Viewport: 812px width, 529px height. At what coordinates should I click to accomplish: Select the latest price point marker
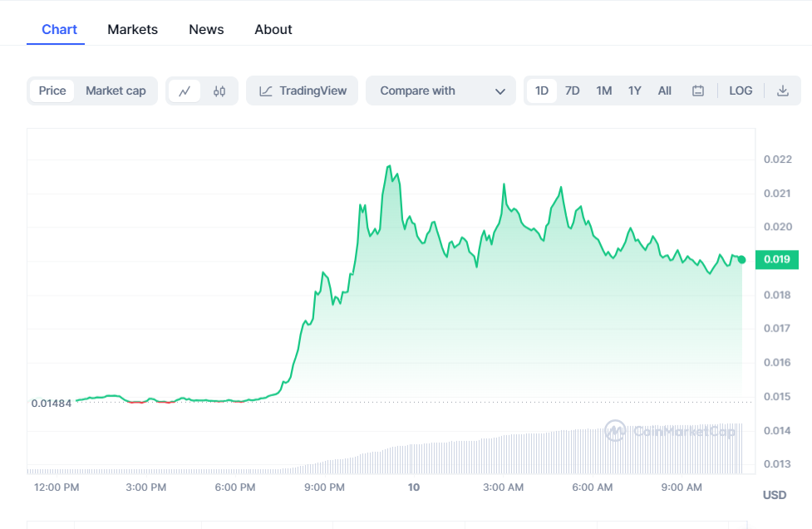(x=741, y=259)
